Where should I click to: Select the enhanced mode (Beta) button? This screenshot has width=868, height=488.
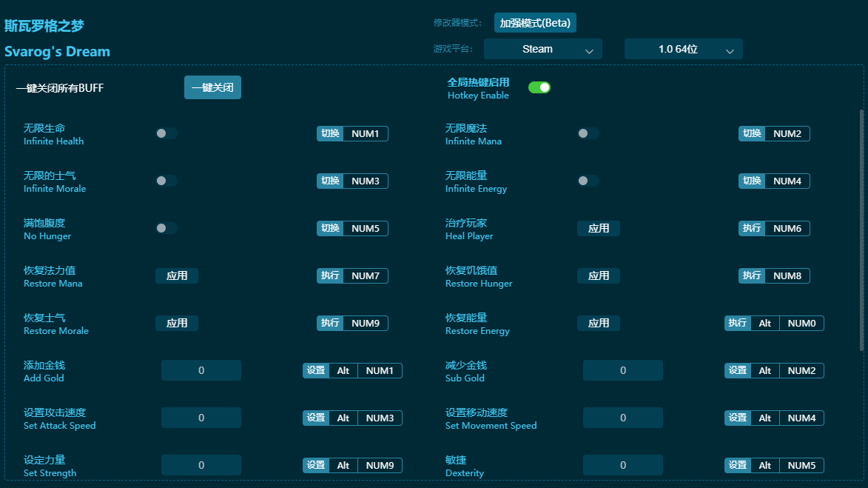535,23
